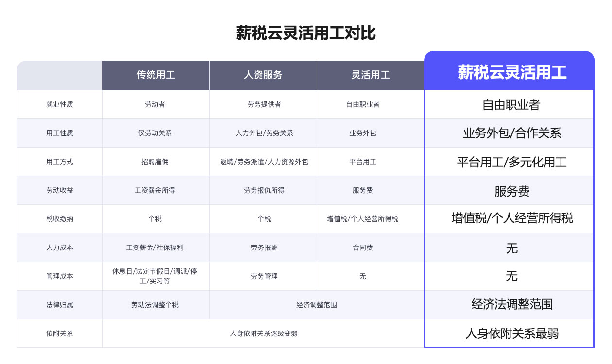This screenshot has width=612, height=364.
Task: Select the 管理成本 row label
Action: point(60,276)
